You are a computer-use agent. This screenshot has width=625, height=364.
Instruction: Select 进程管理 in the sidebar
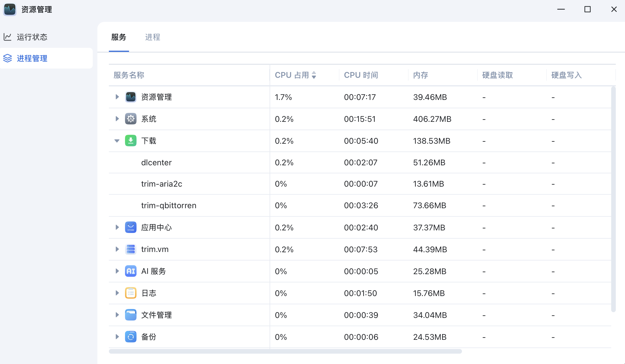tap(32, 58)
